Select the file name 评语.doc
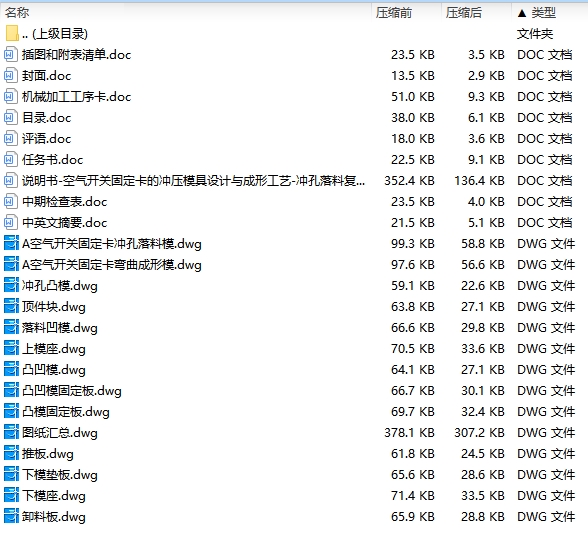Image resolution: width=588 pixels, height=560 pixels. coord(46,139)
